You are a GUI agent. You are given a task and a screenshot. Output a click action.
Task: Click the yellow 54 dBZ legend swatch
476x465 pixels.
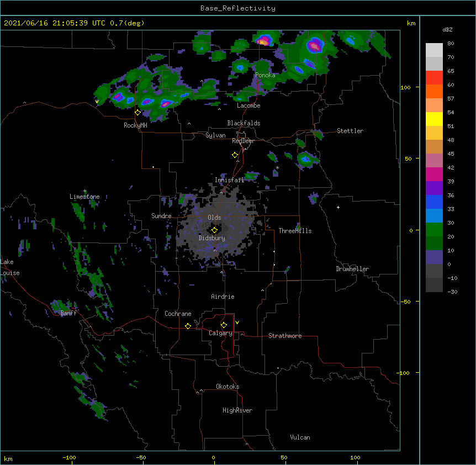[x=434, y=119]
